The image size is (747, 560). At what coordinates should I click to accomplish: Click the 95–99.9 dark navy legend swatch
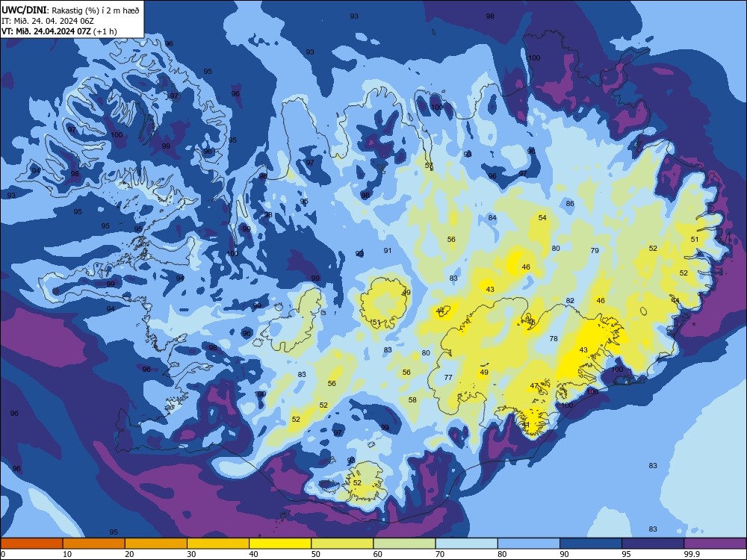point(653,544)
